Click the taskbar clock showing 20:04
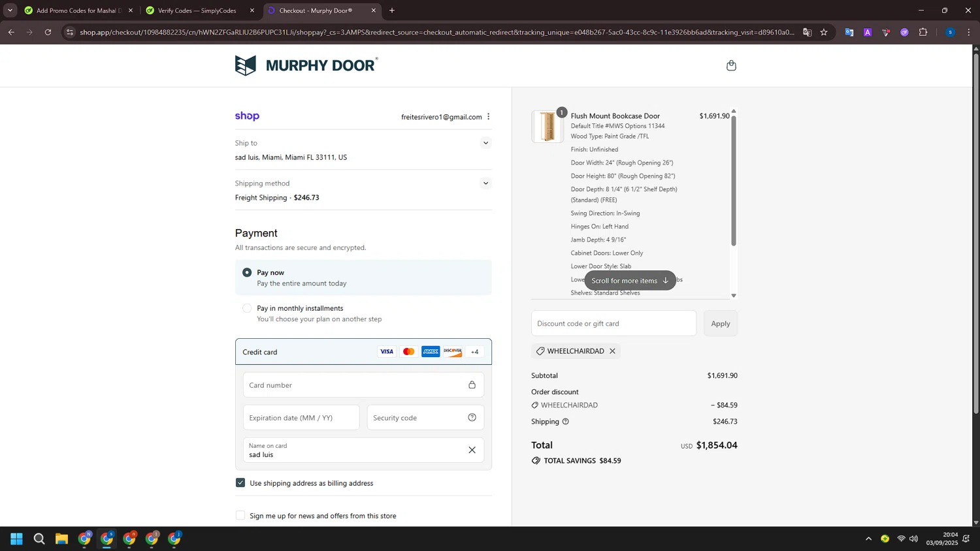Image resolution: width=980 pixels, height=551 pixels. click(x=941, y=539)
